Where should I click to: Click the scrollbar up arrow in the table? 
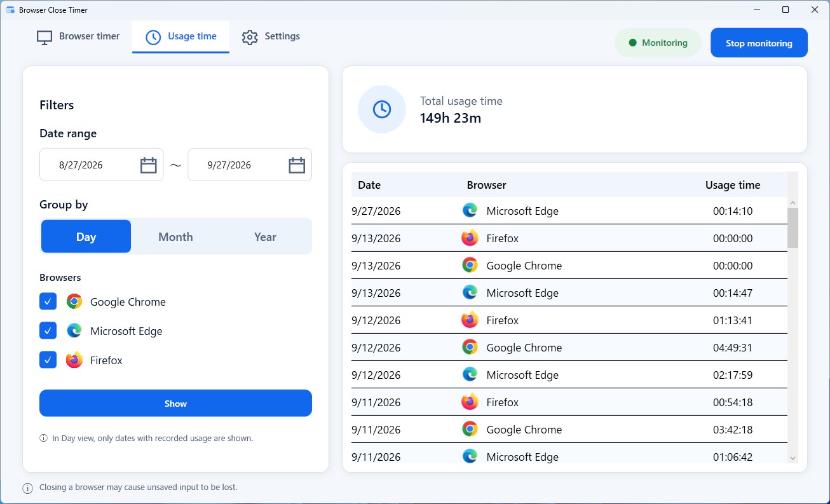coord(793,203)
